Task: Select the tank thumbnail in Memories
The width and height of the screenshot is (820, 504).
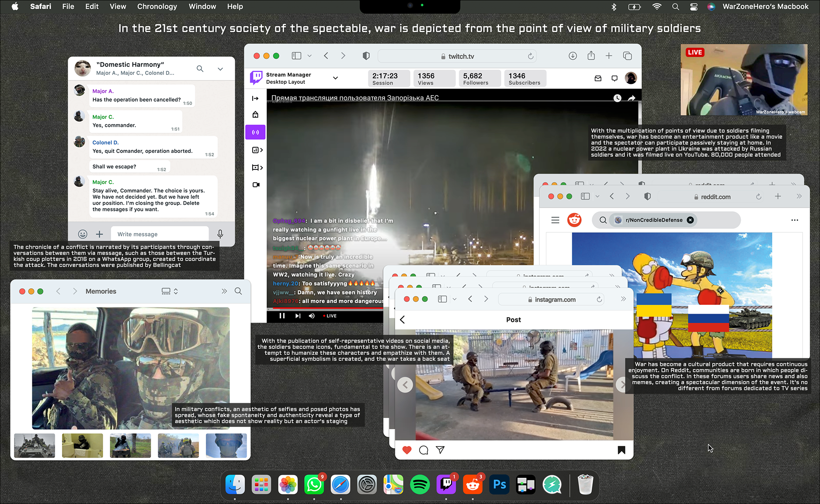Action: pos(35,445)
